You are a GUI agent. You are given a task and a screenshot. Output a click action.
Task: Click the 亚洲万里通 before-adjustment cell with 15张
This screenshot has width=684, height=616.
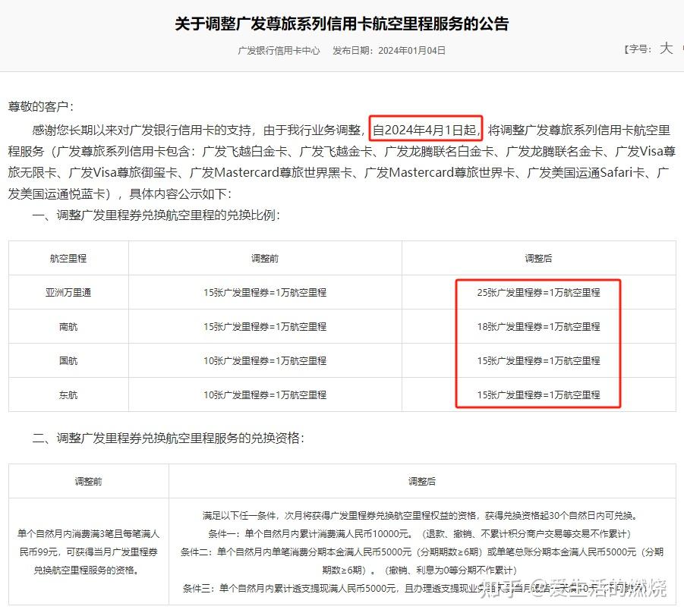tap(265, 293)
